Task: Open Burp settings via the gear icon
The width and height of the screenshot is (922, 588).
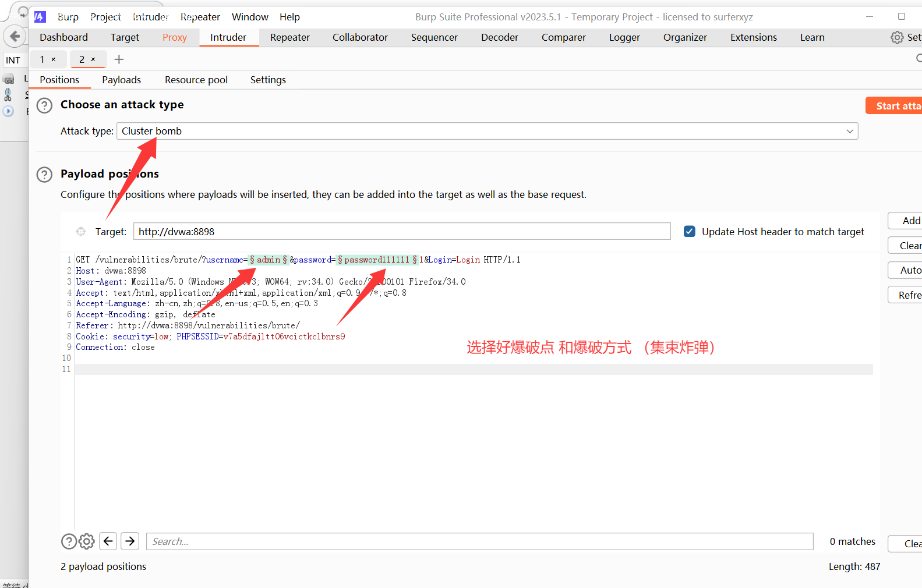Action: [x=897, y=38]
